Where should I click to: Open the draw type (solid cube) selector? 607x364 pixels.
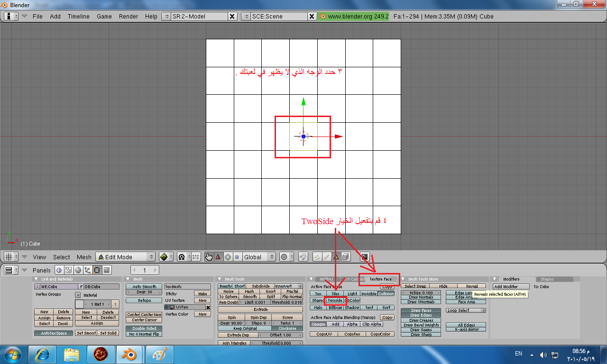pos(166,257)
